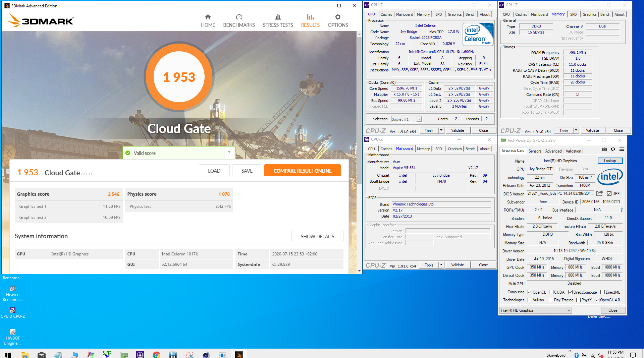Viewport: 644px width, 358px height.
Task: Launch Super PI from the taskbar
Action: [107, 354]
